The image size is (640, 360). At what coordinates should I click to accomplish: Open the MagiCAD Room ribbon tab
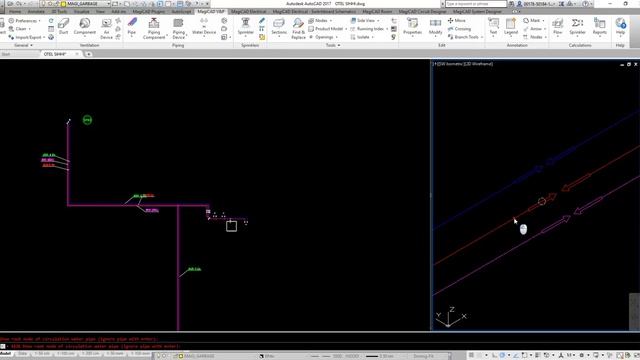click(377, 11)
